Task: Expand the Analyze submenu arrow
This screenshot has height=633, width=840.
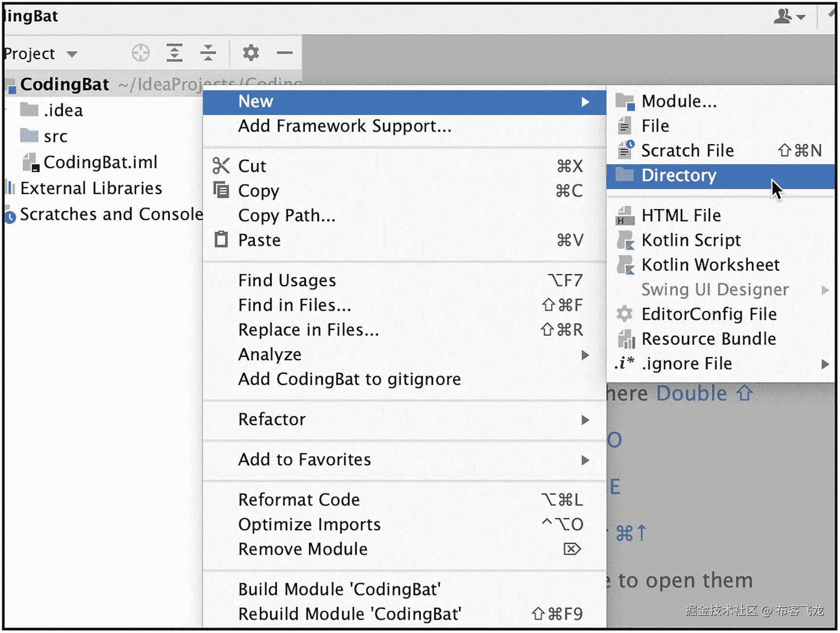Action: [x=585, y=355]
